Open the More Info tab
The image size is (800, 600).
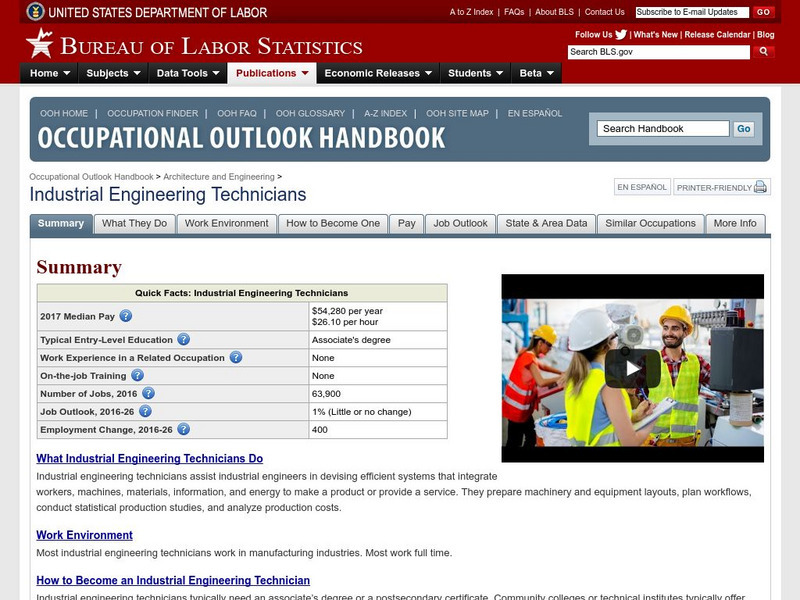click(735, 223)
